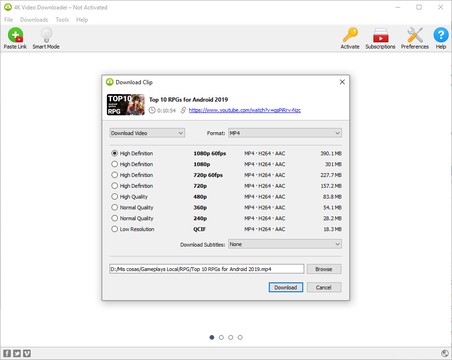This screenshot has height=360, width=452.
Task: Choose the 480p High Quality option
Action: coord(115,196)
